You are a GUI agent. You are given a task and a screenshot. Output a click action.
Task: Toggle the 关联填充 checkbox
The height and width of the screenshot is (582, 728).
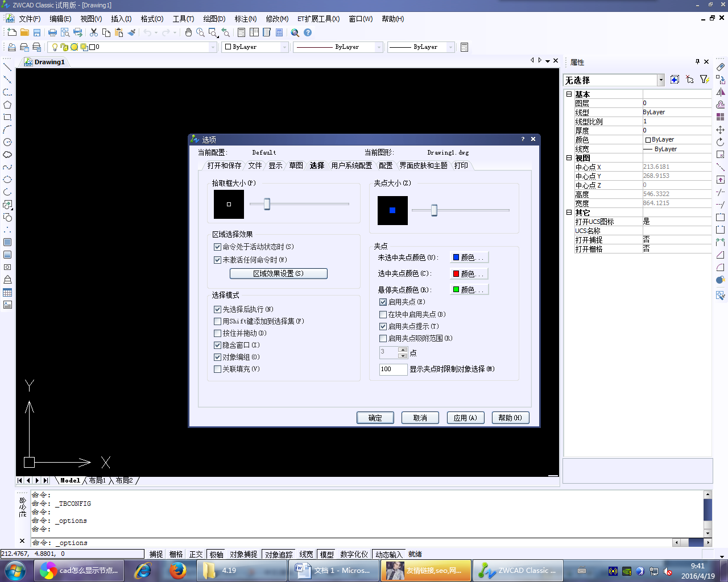click(217, 369)
